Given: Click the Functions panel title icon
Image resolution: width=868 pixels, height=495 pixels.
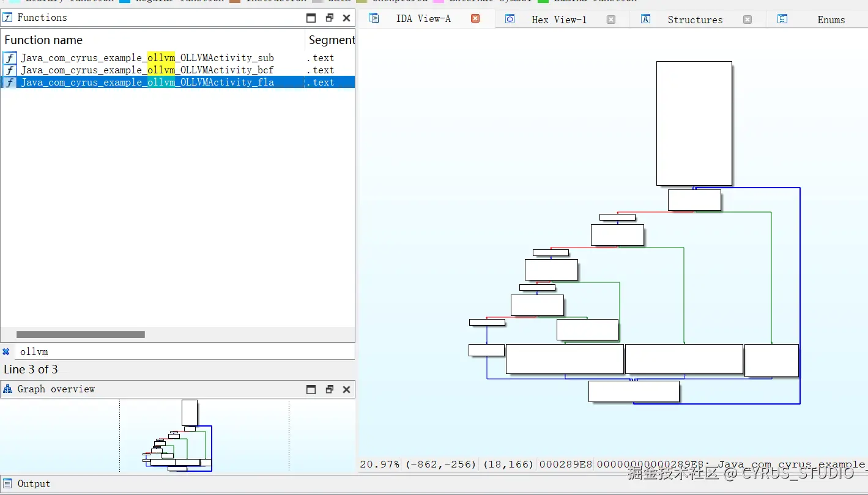Looking at the screenshot, I should coord(8,18).
